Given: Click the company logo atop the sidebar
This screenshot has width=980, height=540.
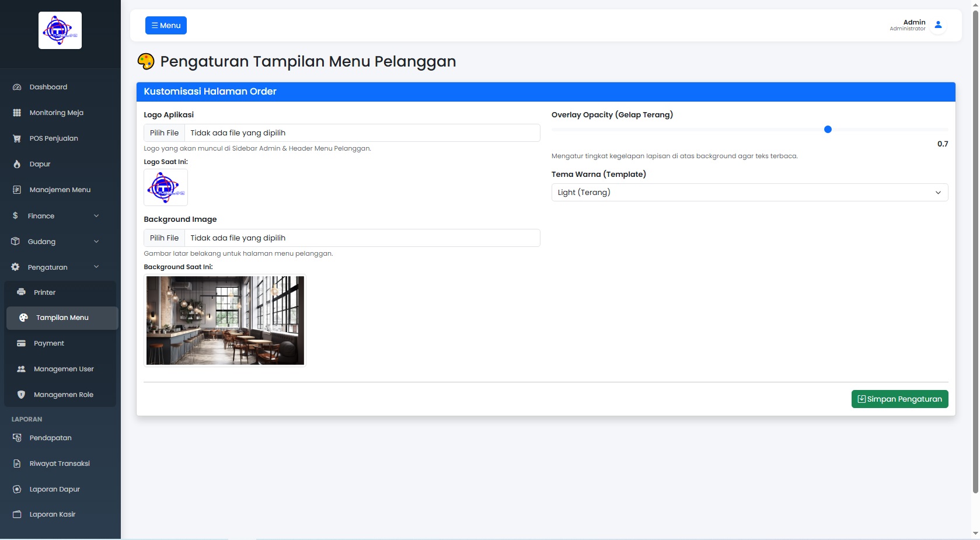Looking at the screenshot, I should [x=60, y=30].
